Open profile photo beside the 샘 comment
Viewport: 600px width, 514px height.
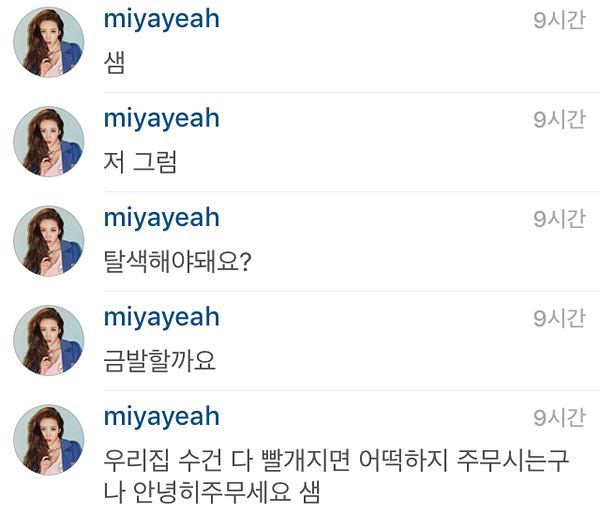pyautogui.click(x=49, y=42)
